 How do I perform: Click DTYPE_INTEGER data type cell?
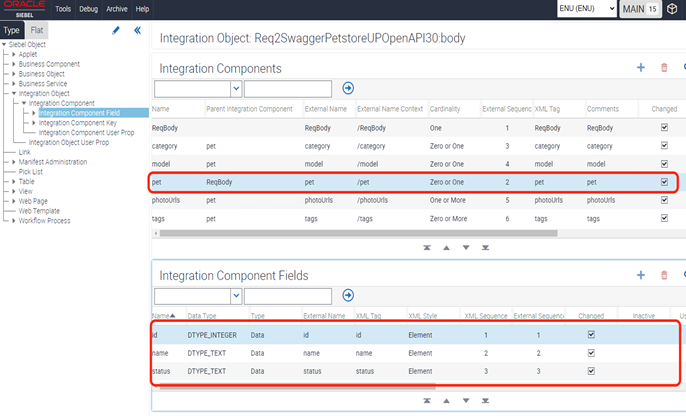coord(212,335)
